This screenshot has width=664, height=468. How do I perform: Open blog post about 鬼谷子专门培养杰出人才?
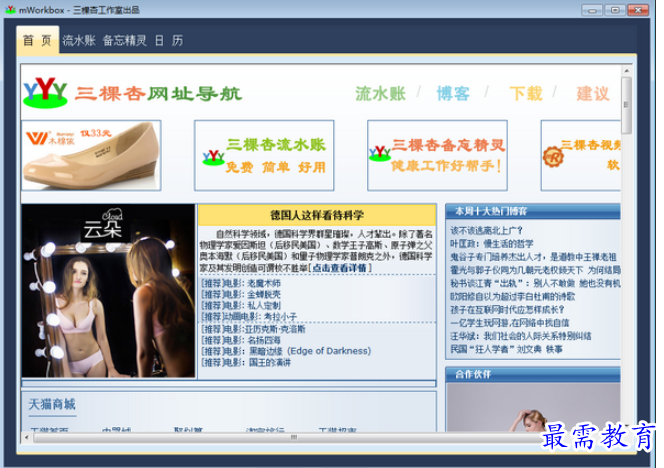(x=533, y=257)
